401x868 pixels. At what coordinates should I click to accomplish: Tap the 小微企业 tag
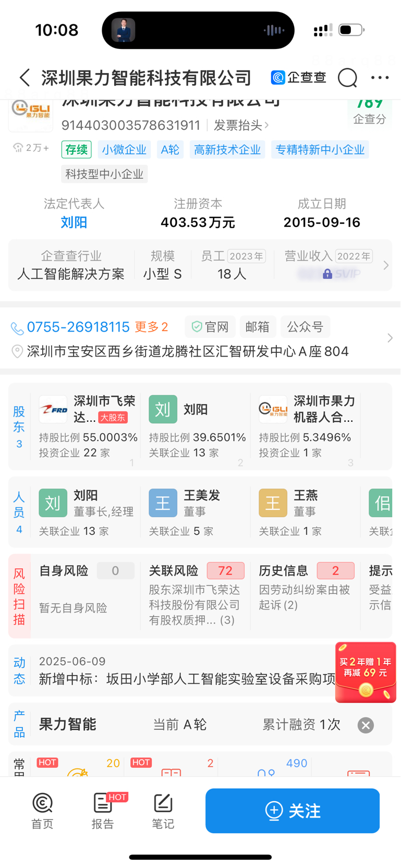click(124, 150)
